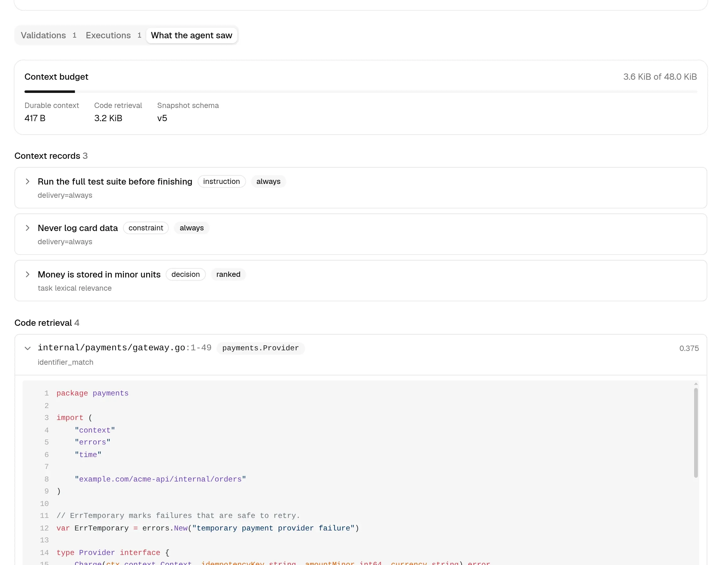Click the decision tag badge
728x565 pixels.
[x=186, y=274]
